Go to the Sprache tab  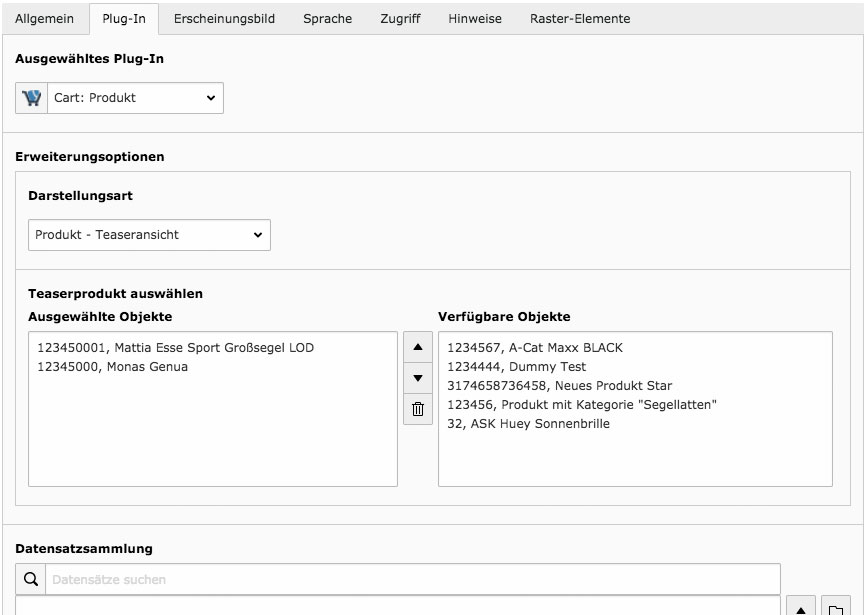(x=327, y=19)
